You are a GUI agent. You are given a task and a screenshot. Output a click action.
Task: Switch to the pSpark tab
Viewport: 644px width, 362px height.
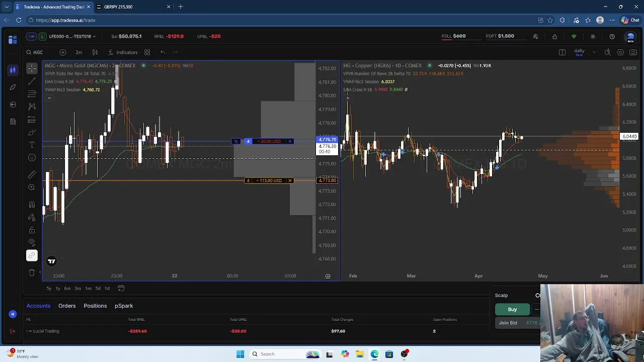pyautogui.click(x=124, y=306)
